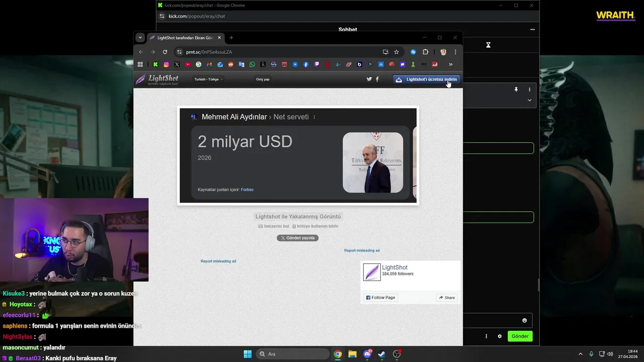Open the Gmail bookmark

click(209, 64)
